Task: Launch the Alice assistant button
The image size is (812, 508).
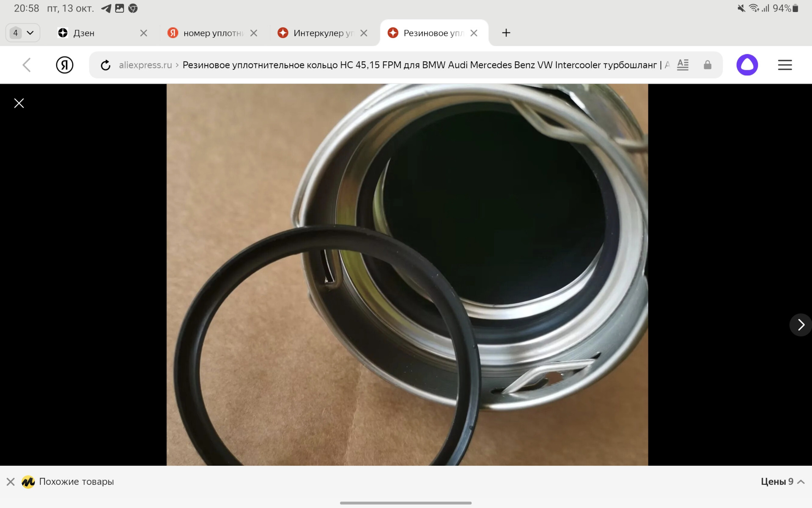Action: coord(747,65)
